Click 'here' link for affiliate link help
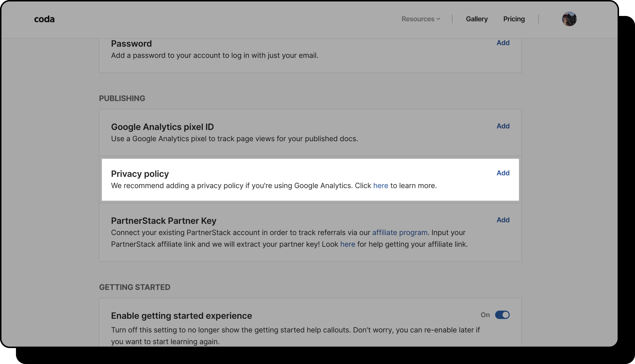Image resolution: width=635 pixels, height=364 pixels. 347,244
